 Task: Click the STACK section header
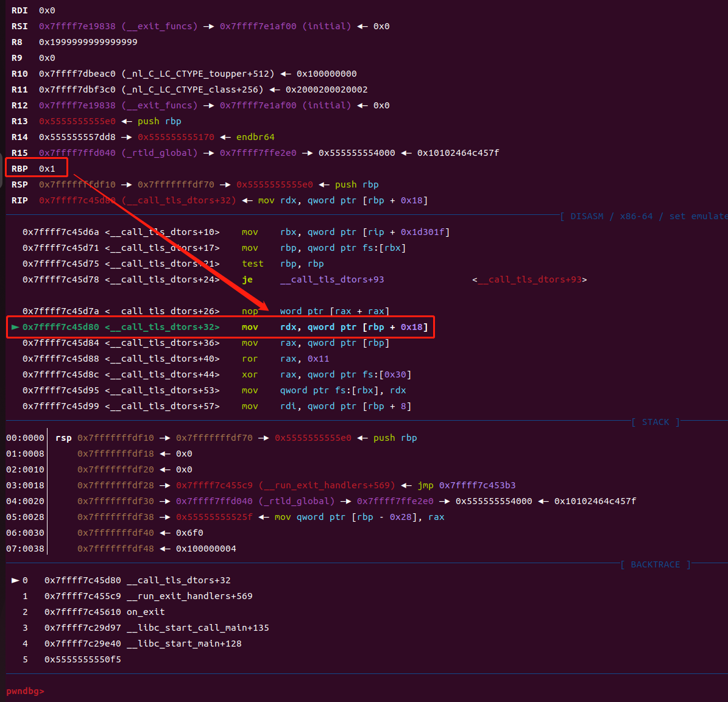click(x=656, y=422)
